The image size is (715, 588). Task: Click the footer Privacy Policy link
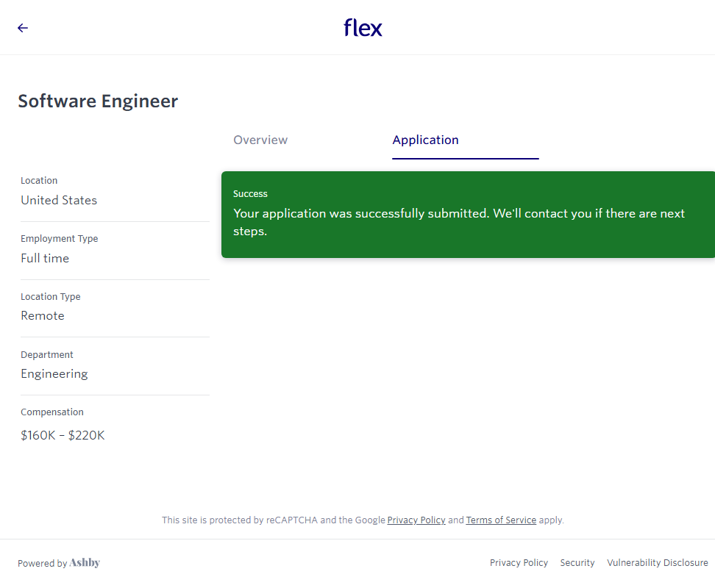[519, 563]
